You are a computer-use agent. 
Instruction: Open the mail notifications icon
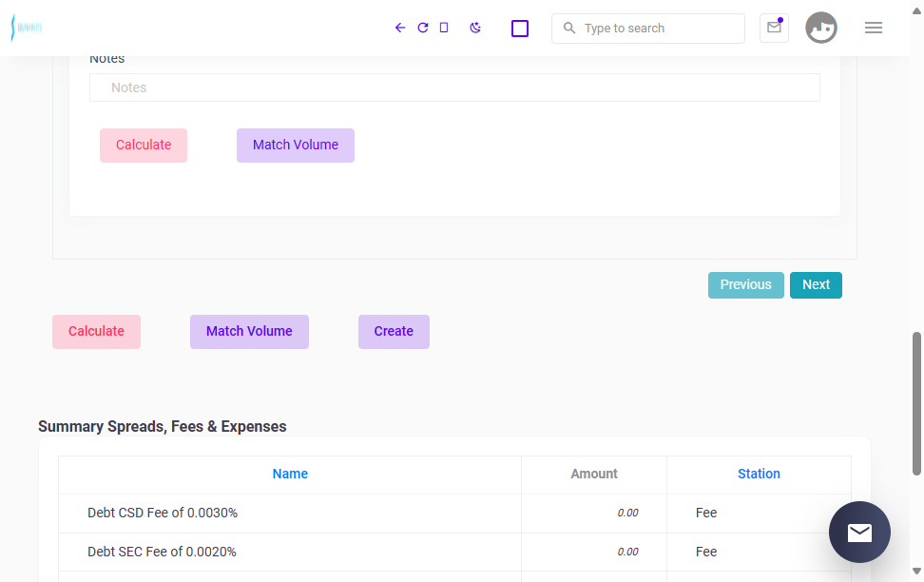(775, 28)
